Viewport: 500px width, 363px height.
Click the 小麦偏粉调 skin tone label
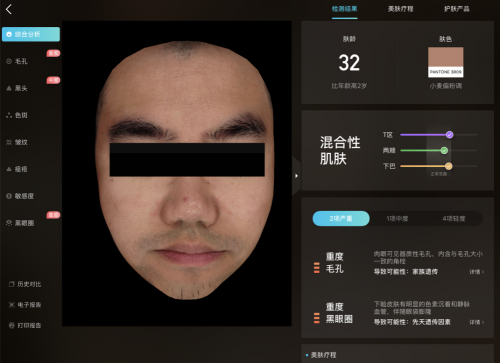click(446, 86)
